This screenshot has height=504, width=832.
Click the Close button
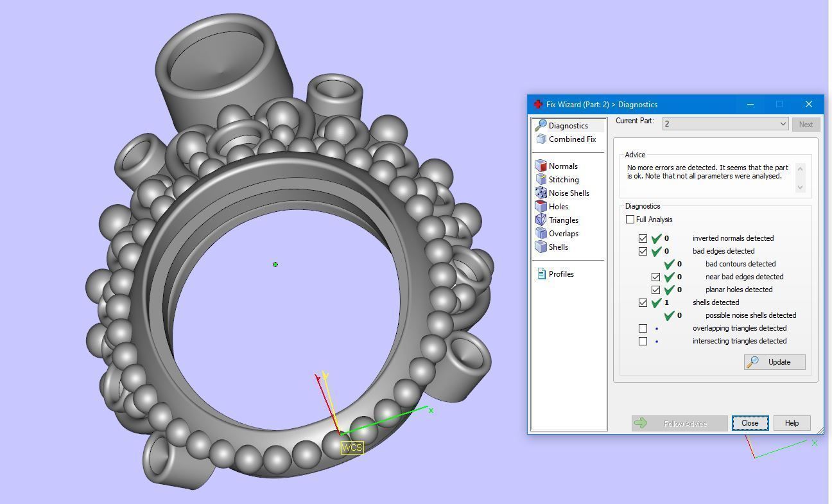point(750,423)
